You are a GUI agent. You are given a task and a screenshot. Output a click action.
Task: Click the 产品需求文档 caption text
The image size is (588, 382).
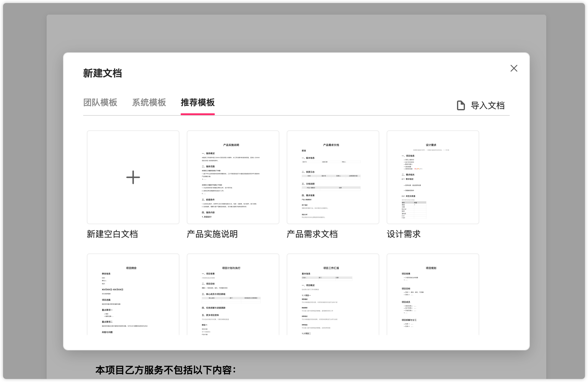coord(312,234)
